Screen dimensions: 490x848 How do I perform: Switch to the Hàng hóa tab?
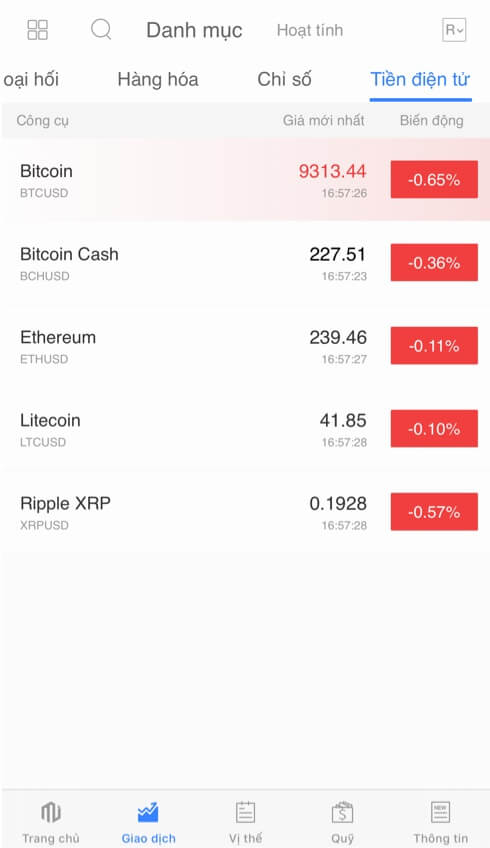(158, 80)
